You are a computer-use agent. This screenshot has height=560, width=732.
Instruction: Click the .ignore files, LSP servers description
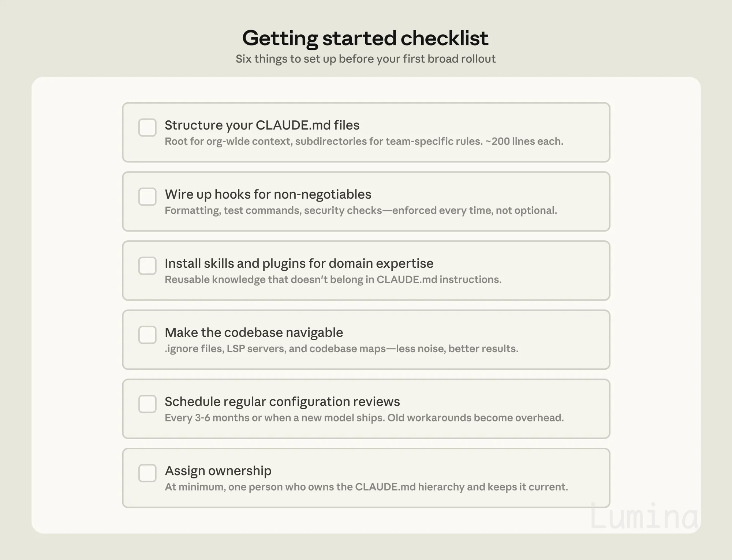pos(341,349)
